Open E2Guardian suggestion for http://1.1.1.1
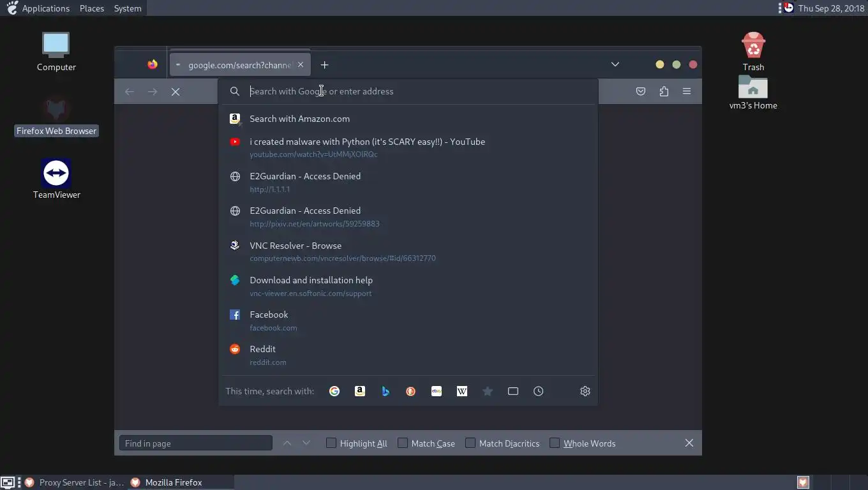868x490 pixels. click(x=408, y=182)
